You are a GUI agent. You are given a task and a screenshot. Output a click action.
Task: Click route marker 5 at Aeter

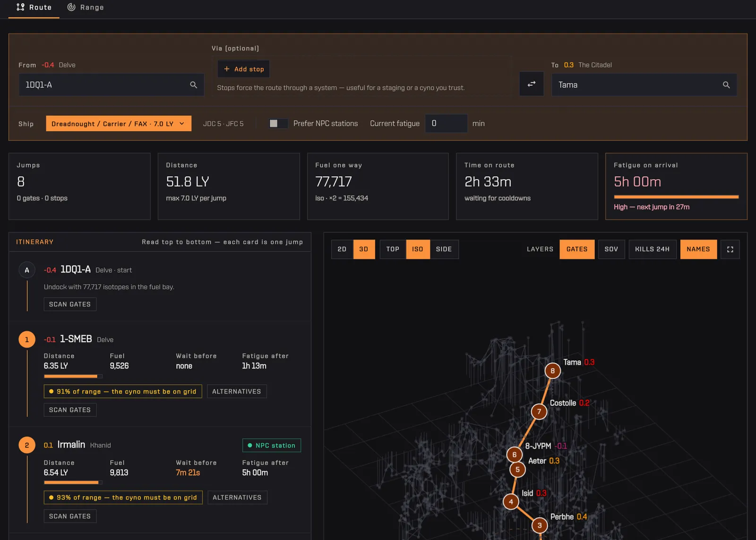pos(518,470)
